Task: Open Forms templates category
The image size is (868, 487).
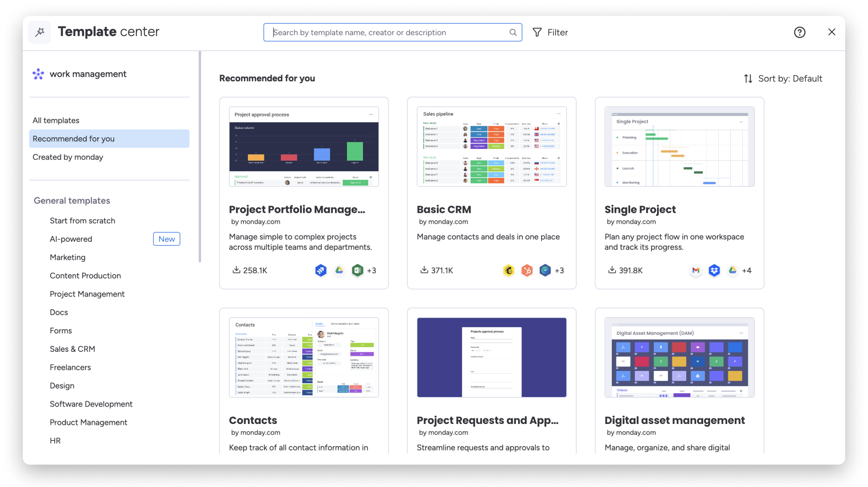Action: point(61,330)
